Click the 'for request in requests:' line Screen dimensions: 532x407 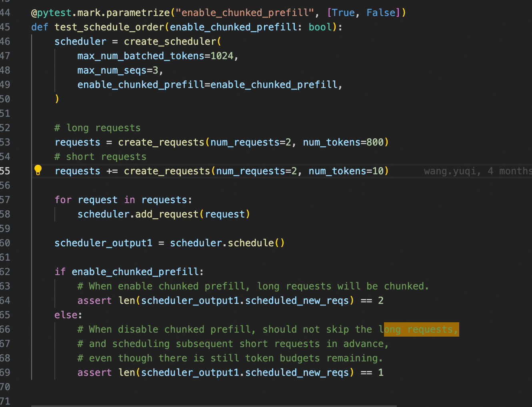tap(123, 200)
